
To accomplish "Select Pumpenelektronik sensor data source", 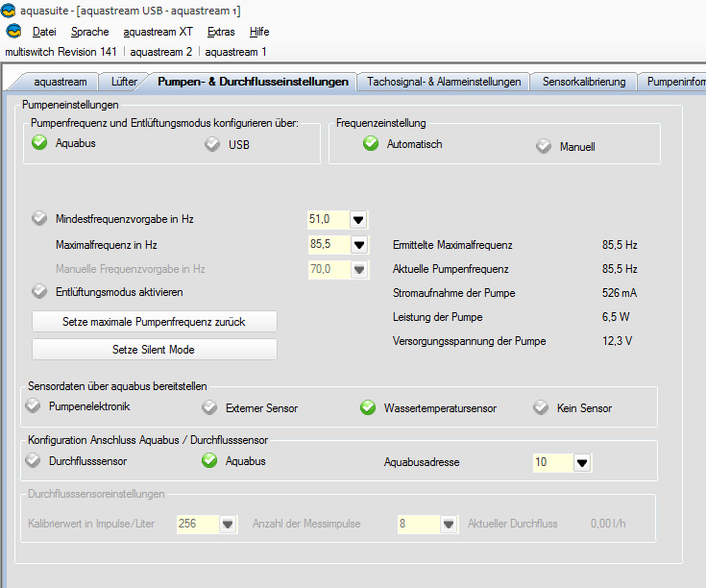I will tap(78, 406).
